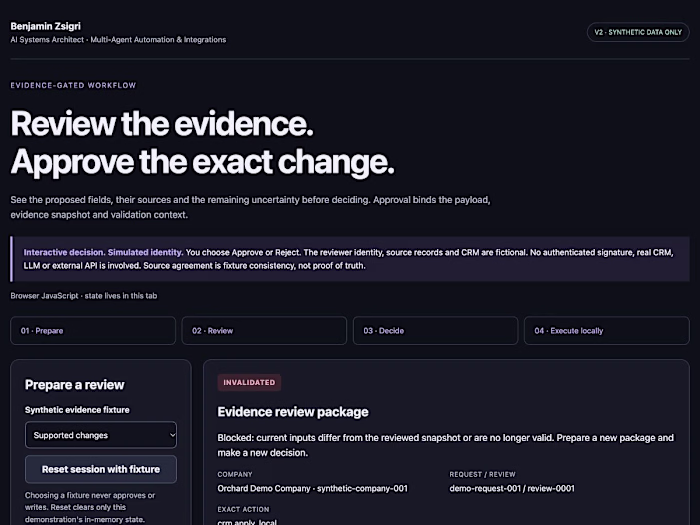Click the Prepare a review heading
Screen dimensions: 700x525
point(75,385)
